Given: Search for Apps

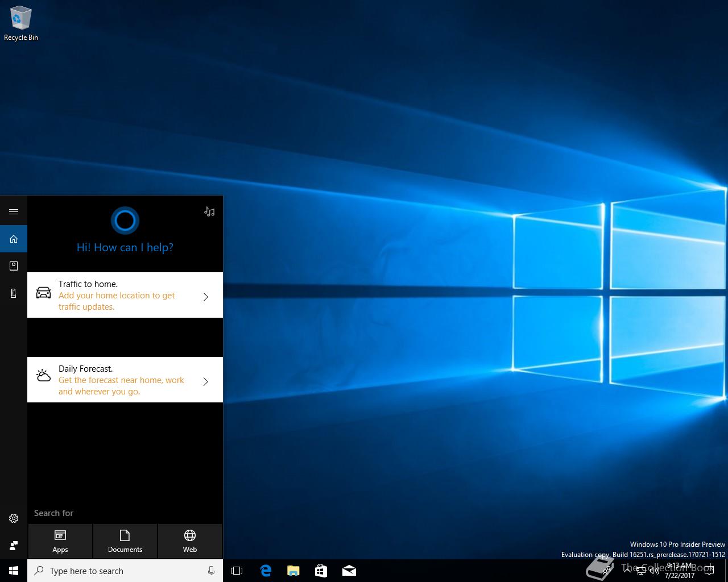Looking at the screenshot, I should pos(60,541).
